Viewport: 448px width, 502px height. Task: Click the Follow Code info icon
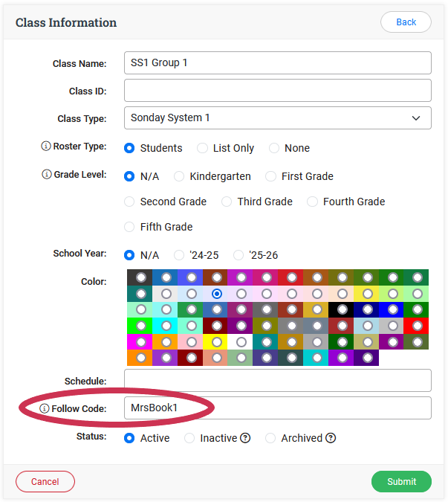[x=45, y=408]
